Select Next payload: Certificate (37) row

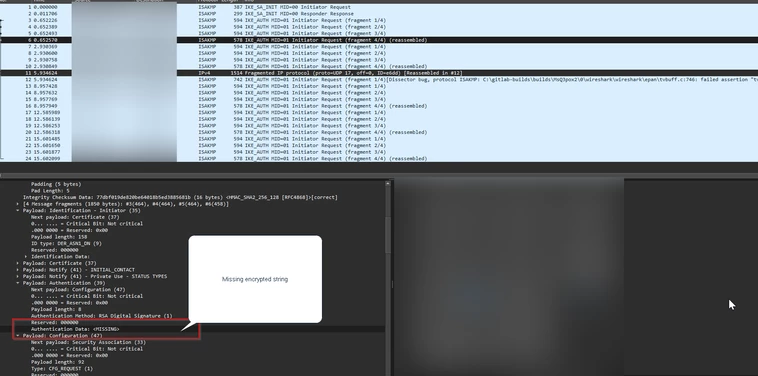click(x=192, y=217)
